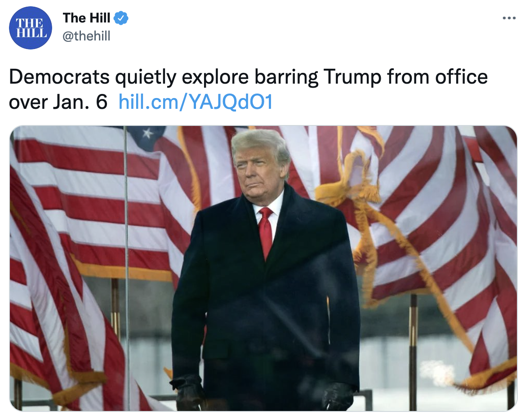This screenshot has width=525, height=420.
Task: Click the blue verified badge checkmark
Action: click(x=121, y=18)
